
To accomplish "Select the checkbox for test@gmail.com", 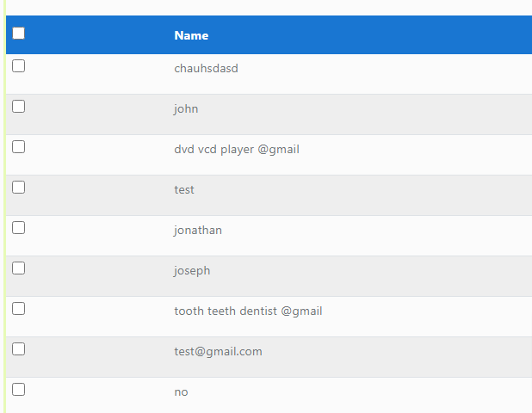I will pyautogui.click(x=19, y=349).
